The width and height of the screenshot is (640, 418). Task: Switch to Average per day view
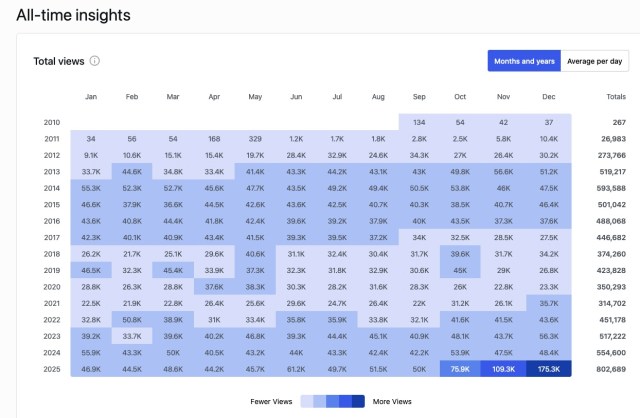click(x=594, y=61)
